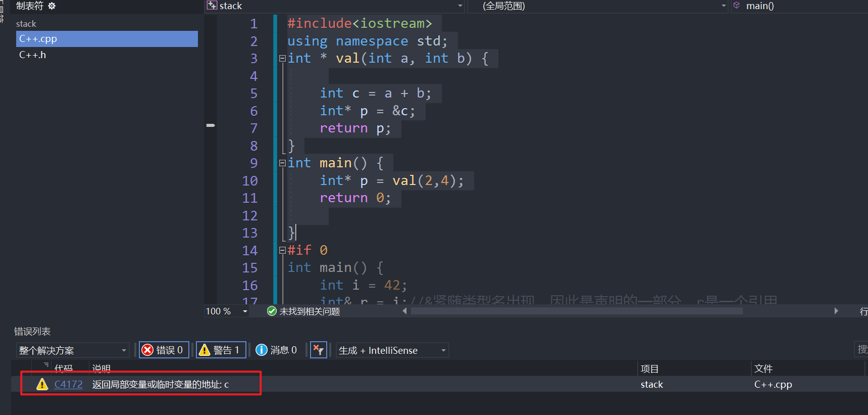Click line number 10 in the gutter
The width and height of the screenshot is (868, 415).
[x=250, y=181]
